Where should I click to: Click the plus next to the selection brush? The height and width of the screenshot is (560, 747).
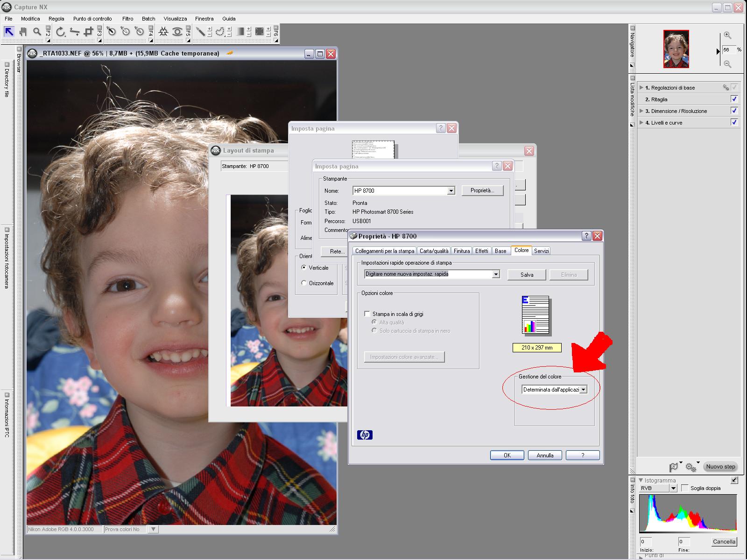point(210,29)
